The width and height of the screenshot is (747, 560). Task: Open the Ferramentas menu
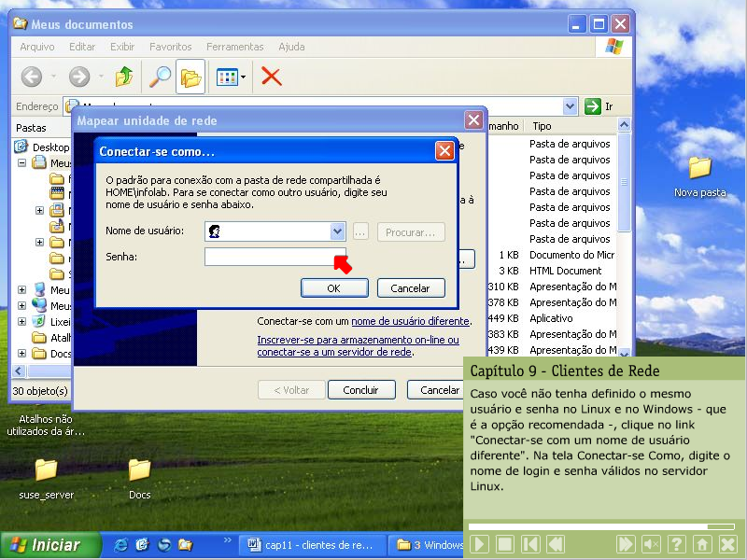(234, 47)
